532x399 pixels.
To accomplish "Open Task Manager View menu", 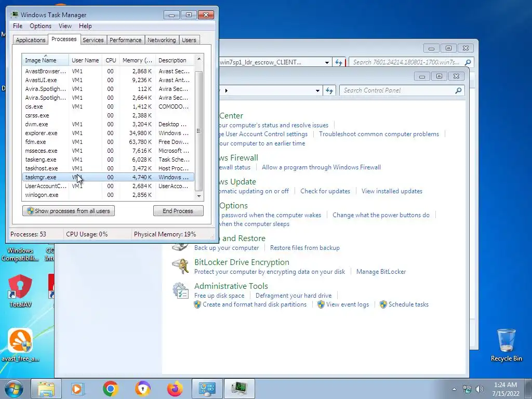I will 65,26.
